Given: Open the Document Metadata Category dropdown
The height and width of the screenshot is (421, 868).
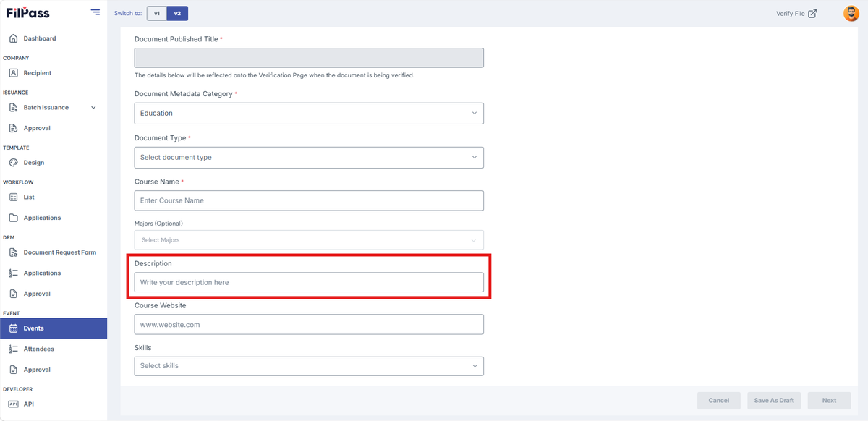Looking at the screenshot, I should tap(309, 113).
